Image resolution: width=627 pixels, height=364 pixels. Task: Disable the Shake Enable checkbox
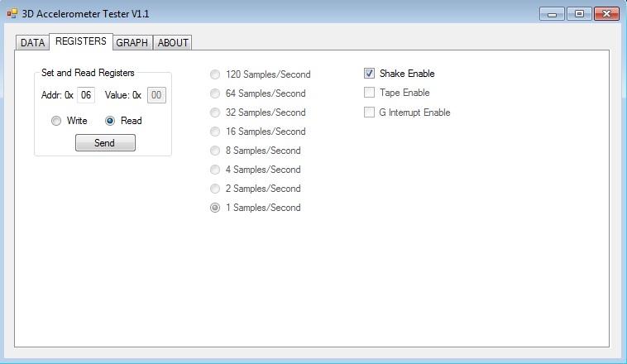(x=370, y=74)
